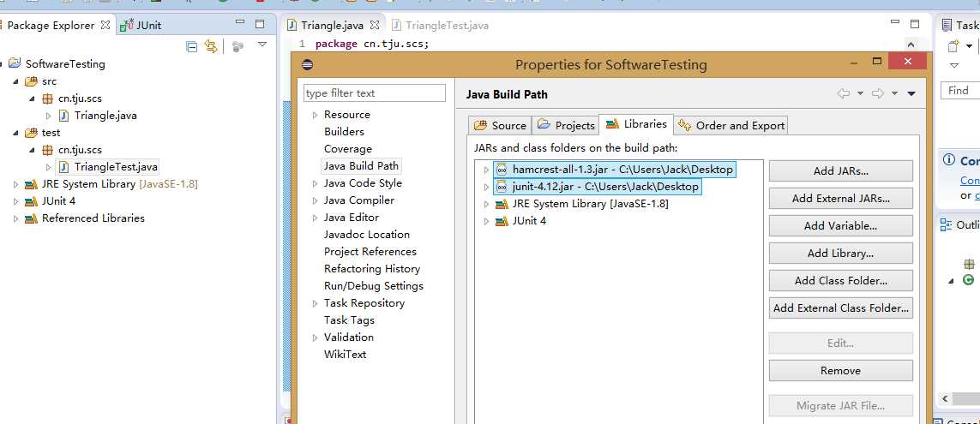Expand TriangleTest.java in Package Explorer

click(x=48, y=167)
